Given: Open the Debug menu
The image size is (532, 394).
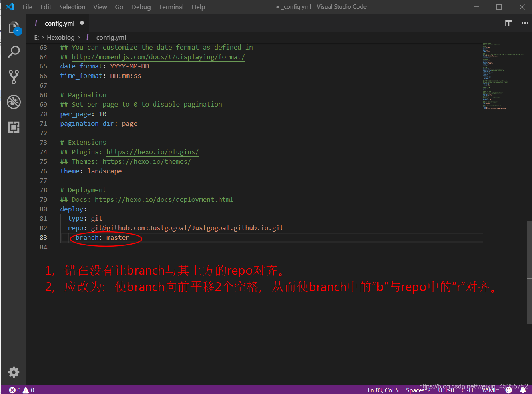Looking at the screenshot, I should tap(141, 7).
